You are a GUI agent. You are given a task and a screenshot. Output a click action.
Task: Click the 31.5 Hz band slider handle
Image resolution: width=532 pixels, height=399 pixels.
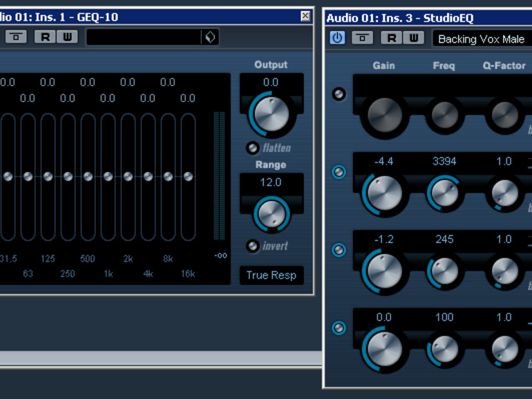tap(8, 177)
